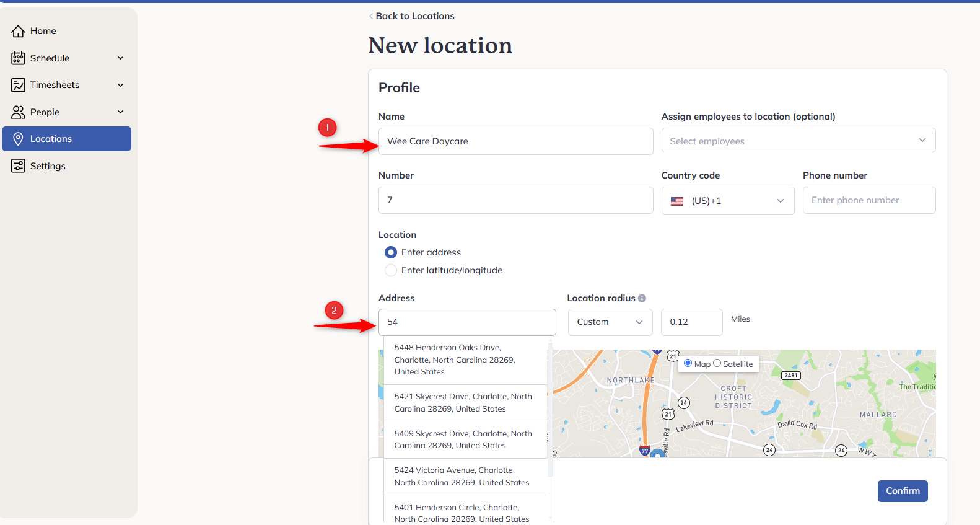Open Schedule in the sidebar
Viewport: 980px width, 525px height.
click(x=67, y=58)
